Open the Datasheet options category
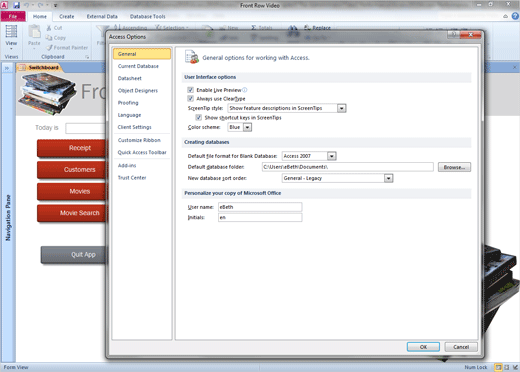Image resolution: width=520 pixels, height=372 pixels. point(142,78)
